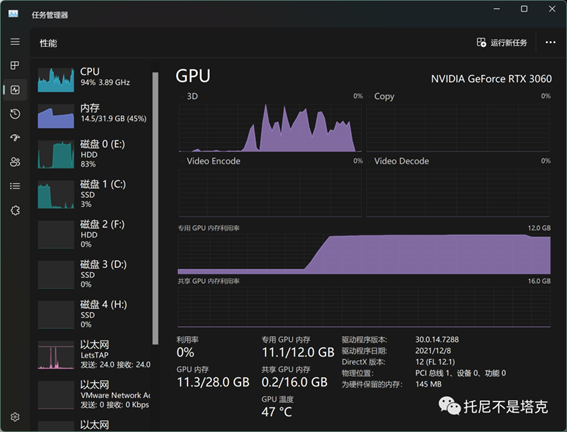
Task: Click the 性能 page heading
Action: [48, 43]
